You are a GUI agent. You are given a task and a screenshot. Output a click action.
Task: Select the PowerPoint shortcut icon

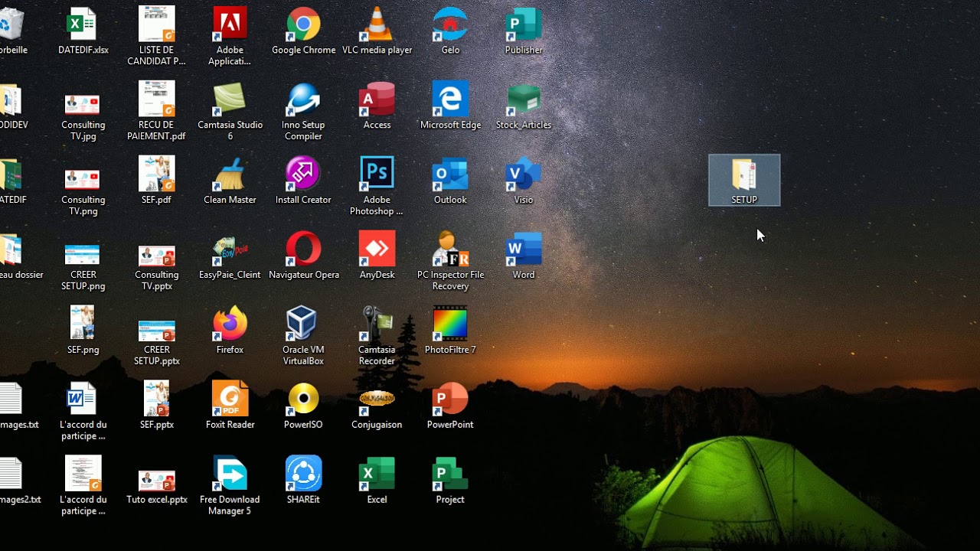[450, 399]
